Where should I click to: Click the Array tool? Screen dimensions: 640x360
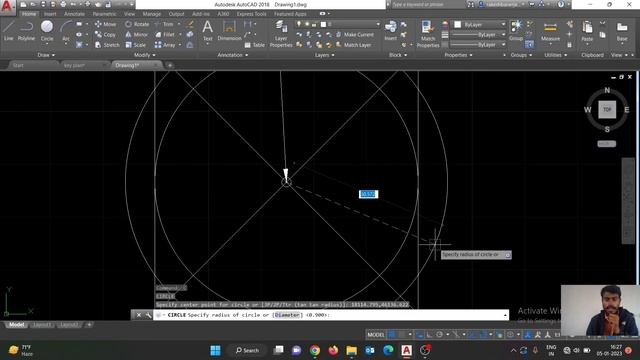(165, 45)
